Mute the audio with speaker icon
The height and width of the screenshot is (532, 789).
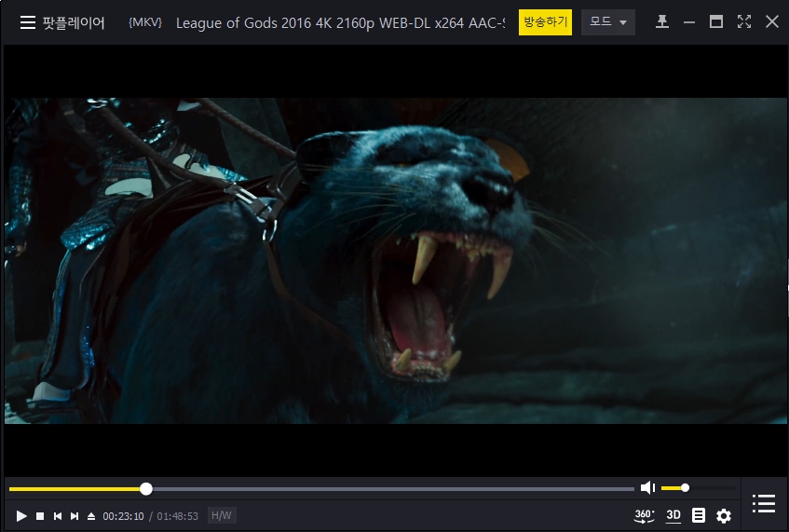(647, 488)
